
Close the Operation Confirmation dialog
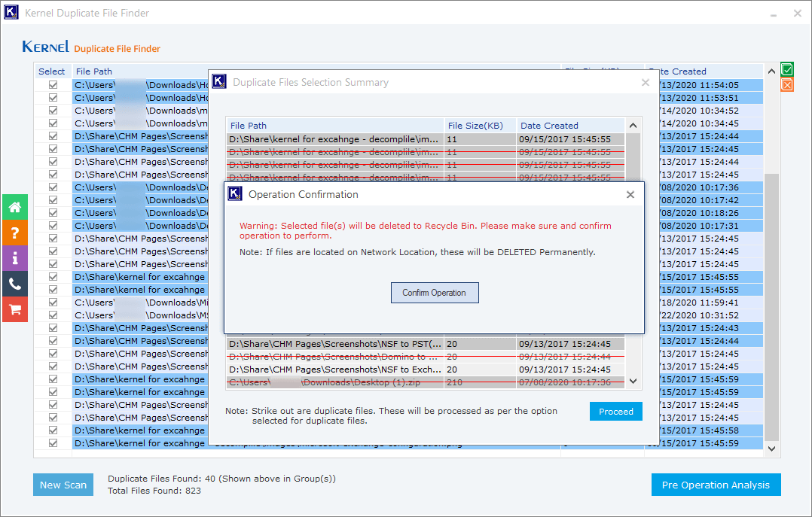[x=630, y=195]
